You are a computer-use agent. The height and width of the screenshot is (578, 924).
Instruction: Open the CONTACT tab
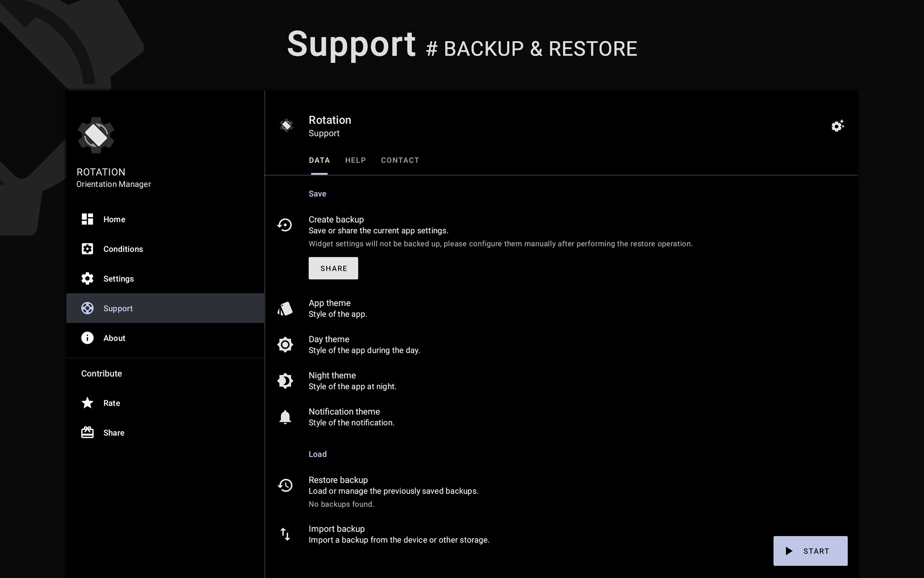click(400, 160)
